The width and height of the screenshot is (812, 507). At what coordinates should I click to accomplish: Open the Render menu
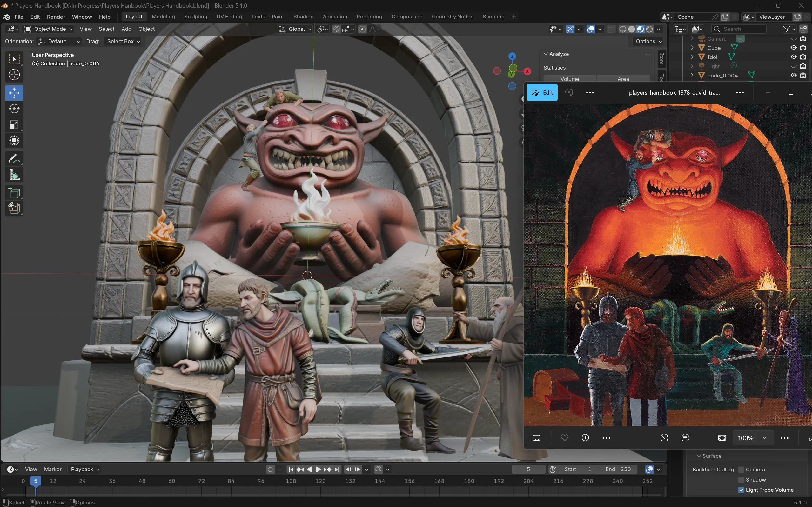pos(56,17)
